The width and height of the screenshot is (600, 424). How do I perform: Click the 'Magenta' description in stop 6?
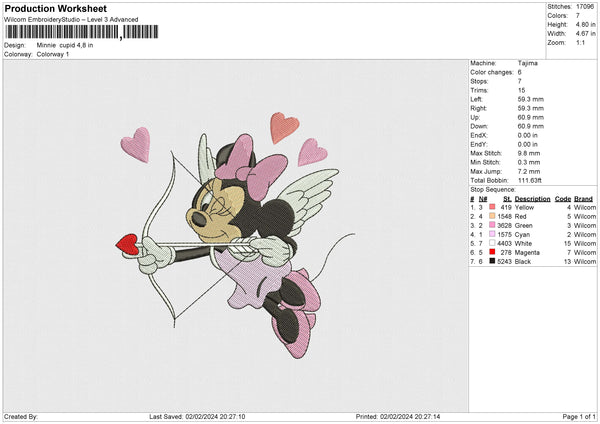click(x=527, y=253)
